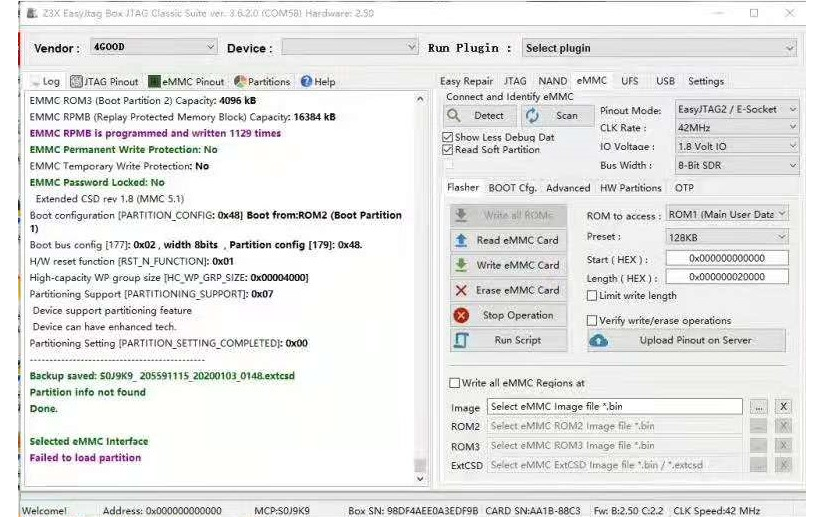Screen dimensions: 831x517
Task: Clear the eMMC Image file with X
Action: [x=783, y=406]
